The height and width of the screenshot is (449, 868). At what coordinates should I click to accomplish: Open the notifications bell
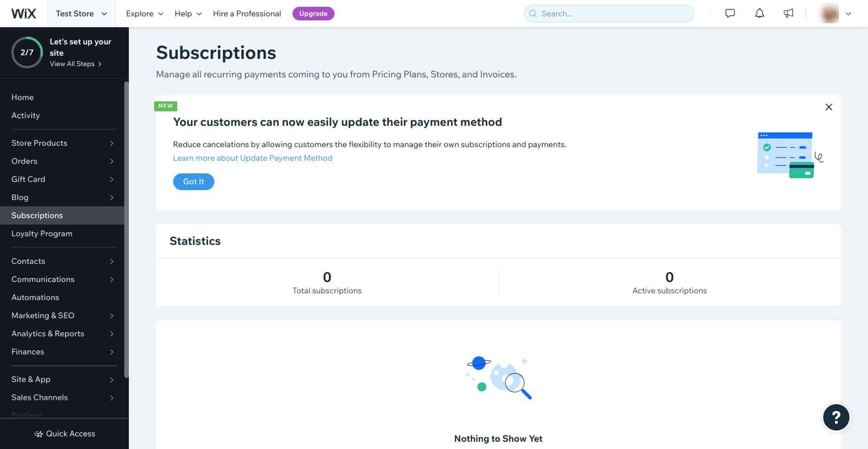pos(759,14)
